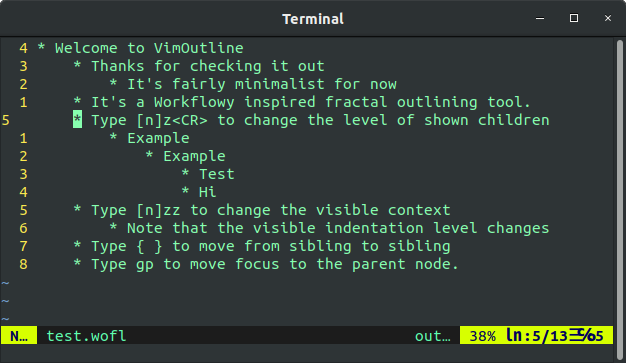
Task: Click relative line number 8 in gutter
Action: 23,264
